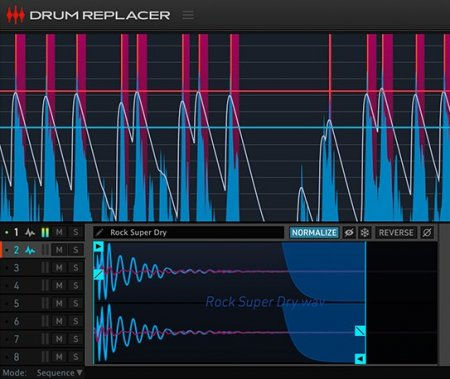Click the sample end marker arrow

click(360, 359)
